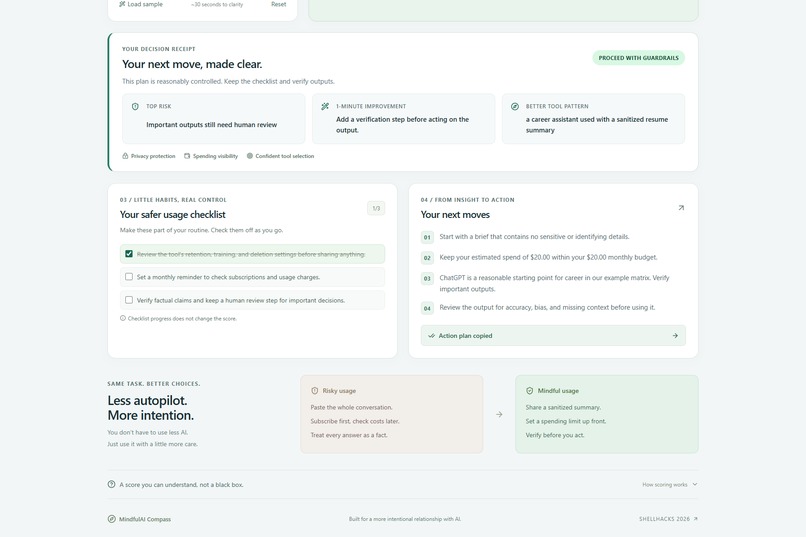Click 'Important outputs still need human review' text
806x537 pixels.
pos(211,125)
